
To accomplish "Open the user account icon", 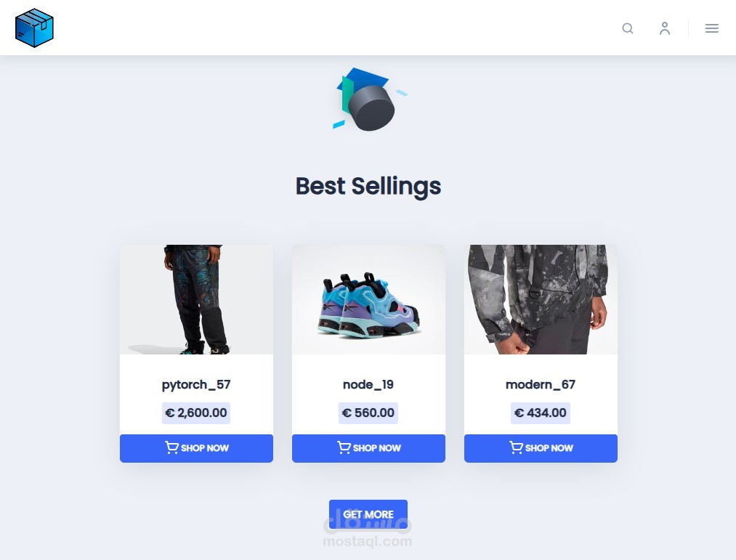I will (665, 28).
